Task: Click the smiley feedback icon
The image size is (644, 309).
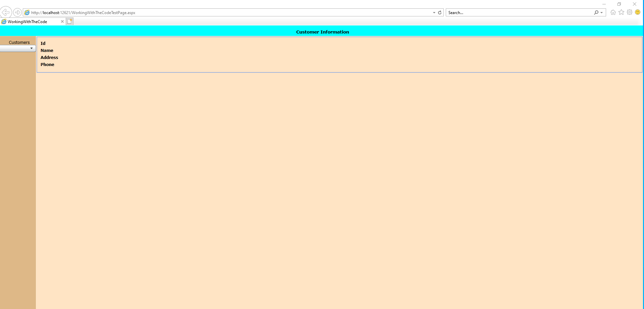Action: (x=638, y=12)
